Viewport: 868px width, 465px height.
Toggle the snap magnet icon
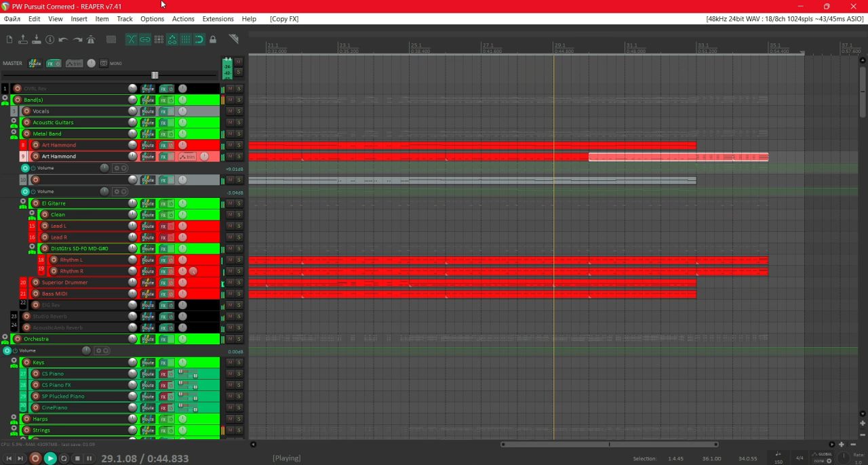click(199, 39)
